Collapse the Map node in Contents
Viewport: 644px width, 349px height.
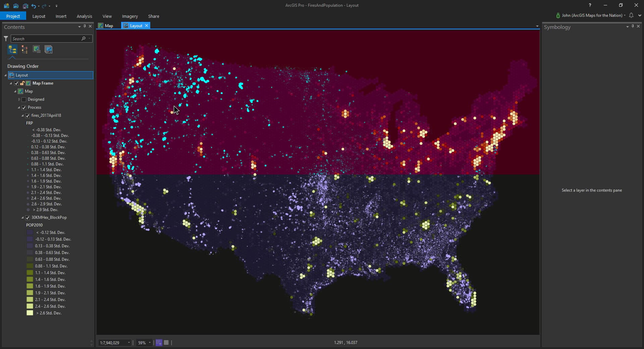point(15,91)
